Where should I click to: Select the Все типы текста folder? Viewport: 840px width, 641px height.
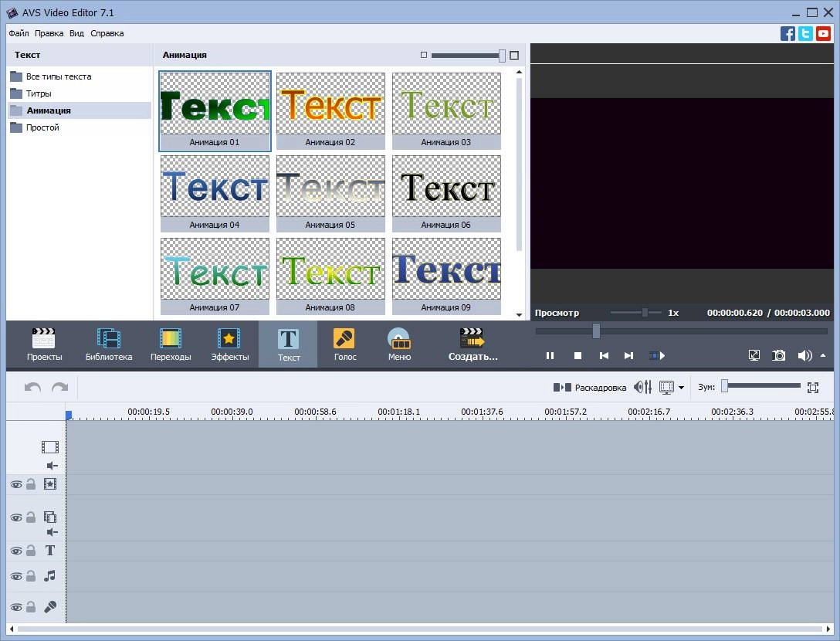point(80,76)
